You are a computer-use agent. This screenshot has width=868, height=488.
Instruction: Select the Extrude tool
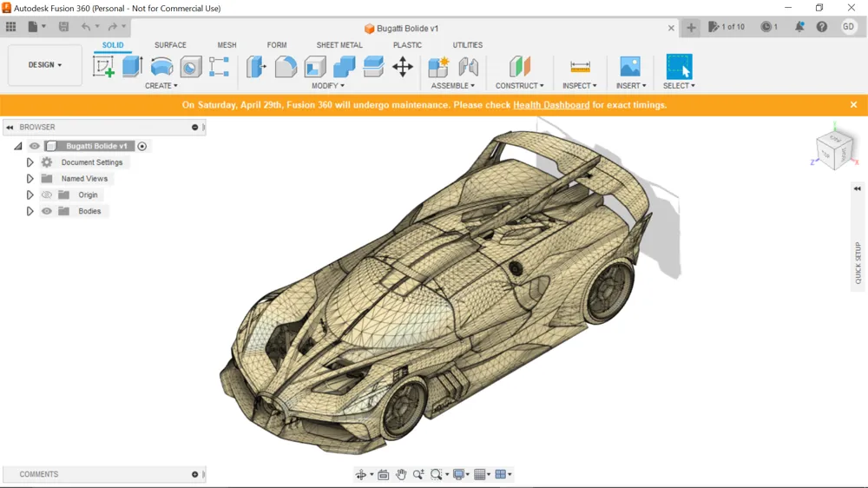(132, 67)
